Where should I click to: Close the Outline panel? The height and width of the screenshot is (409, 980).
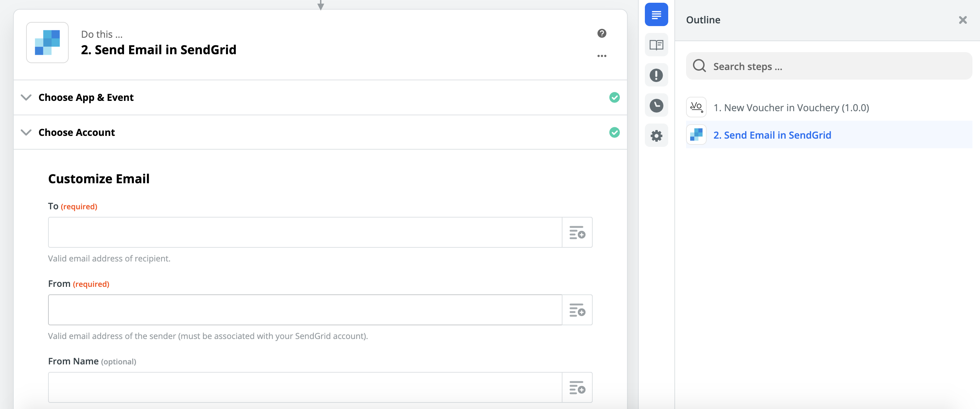(962, 20)
